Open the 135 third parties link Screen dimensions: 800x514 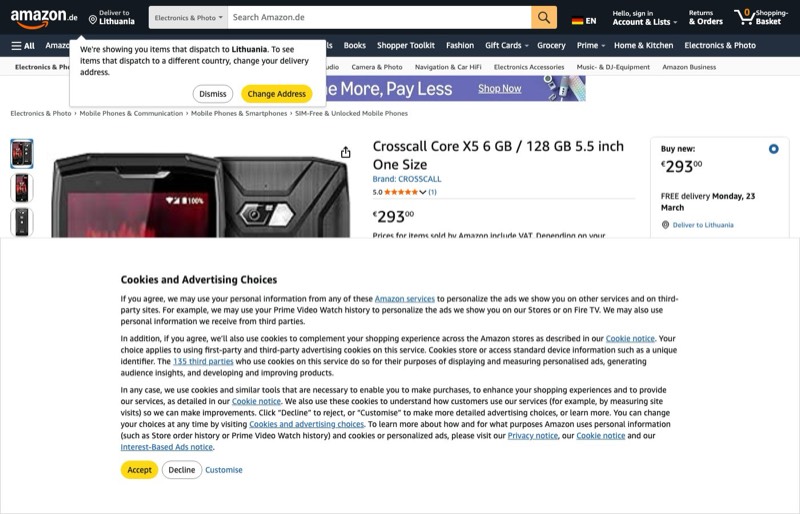tap(203, 361)
